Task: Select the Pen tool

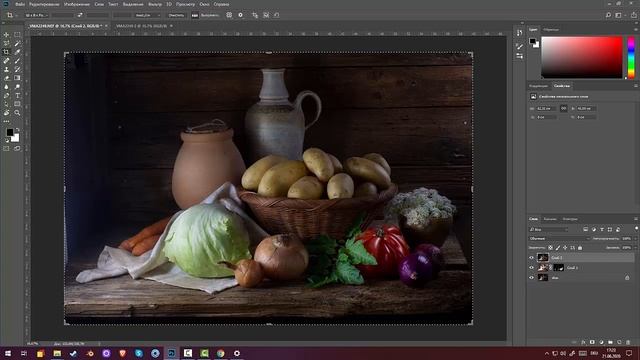Action: point(6,96)
